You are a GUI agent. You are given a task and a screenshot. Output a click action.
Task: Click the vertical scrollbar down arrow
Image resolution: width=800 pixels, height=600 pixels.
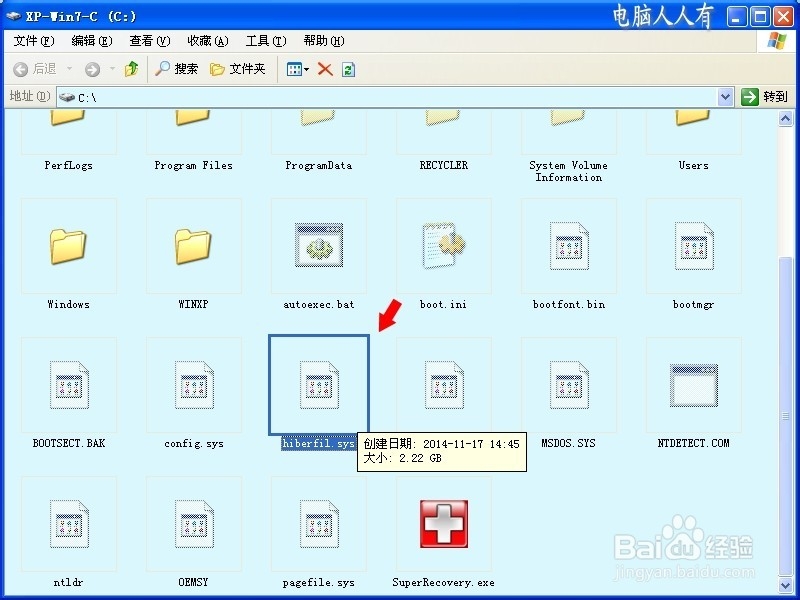(785, 585)
